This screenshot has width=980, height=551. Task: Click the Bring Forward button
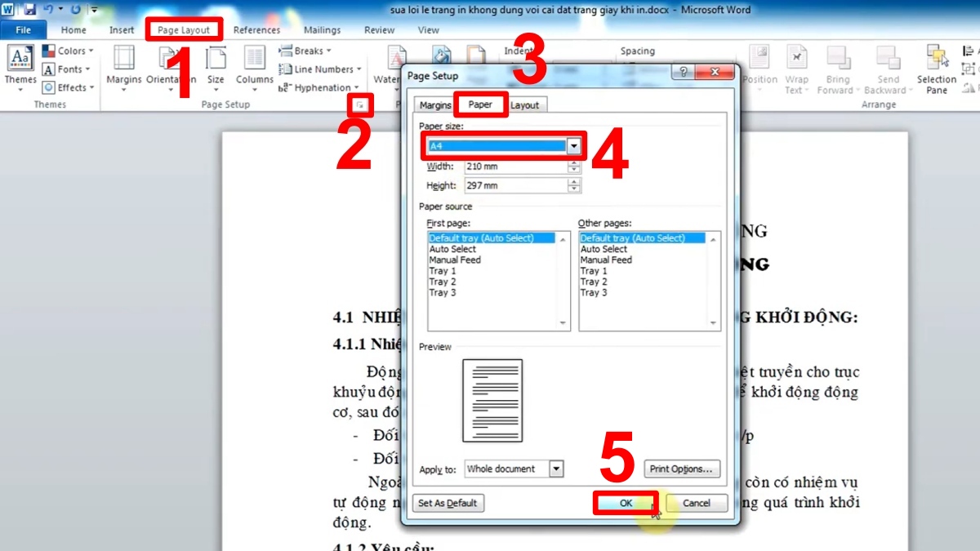[x=837, y=69]
